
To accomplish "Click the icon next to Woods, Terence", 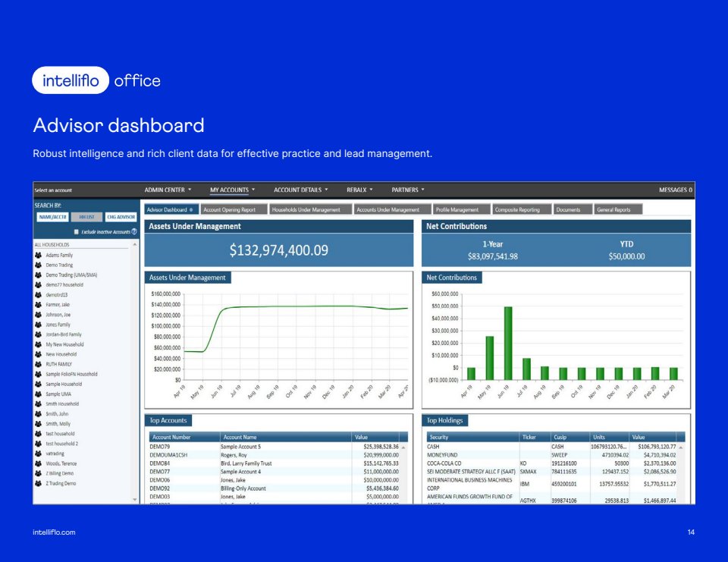I will [38, 463].
